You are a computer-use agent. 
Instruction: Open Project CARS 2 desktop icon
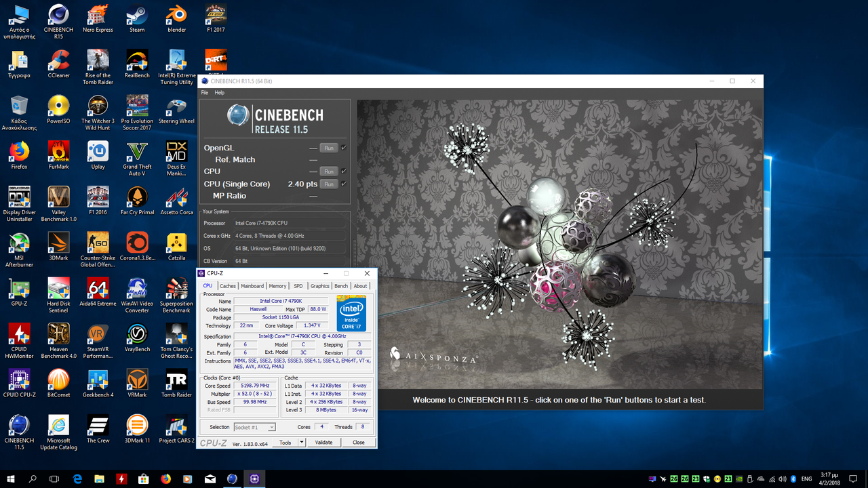[176, 428]
